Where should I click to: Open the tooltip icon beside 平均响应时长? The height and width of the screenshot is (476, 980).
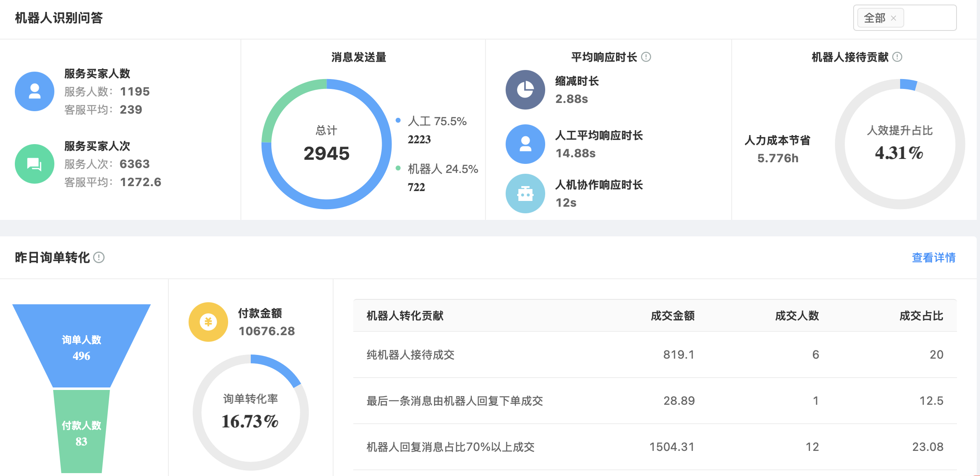646,57
